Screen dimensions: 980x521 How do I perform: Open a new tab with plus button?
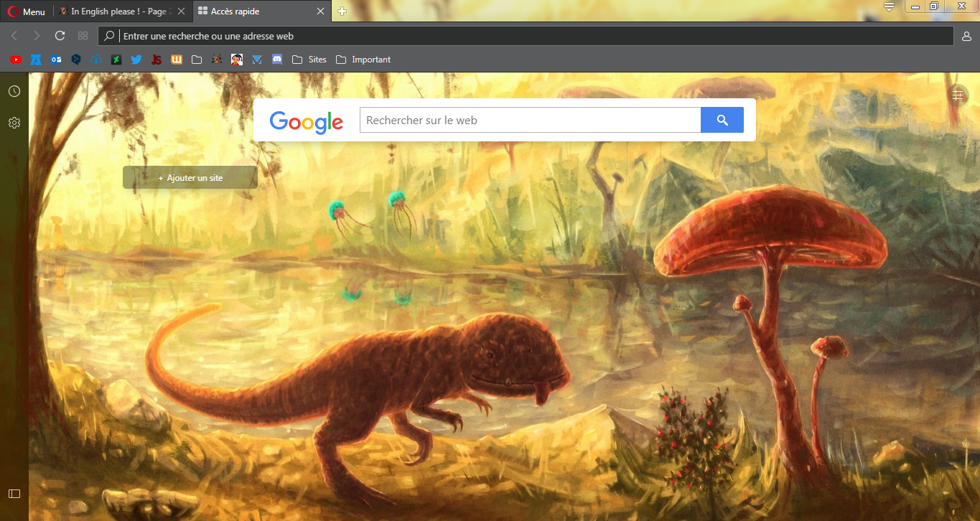(x=342, y=11)
